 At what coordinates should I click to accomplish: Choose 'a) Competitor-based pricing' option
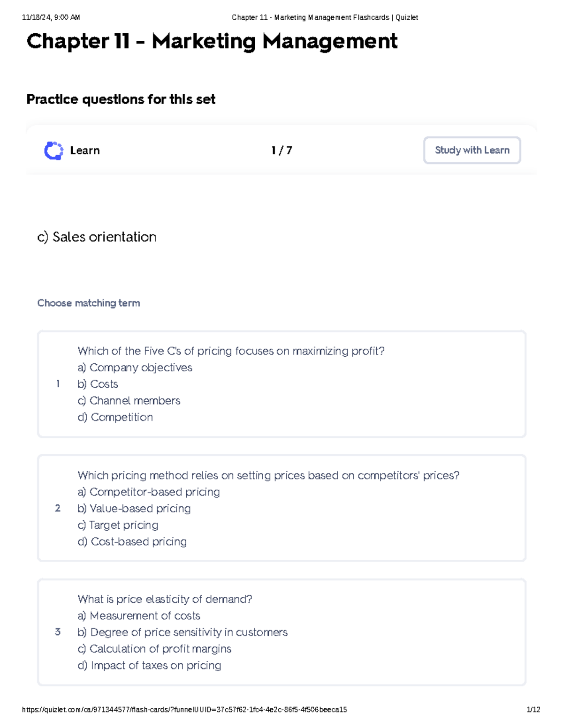pyautogui.click(x=149, y=492)
